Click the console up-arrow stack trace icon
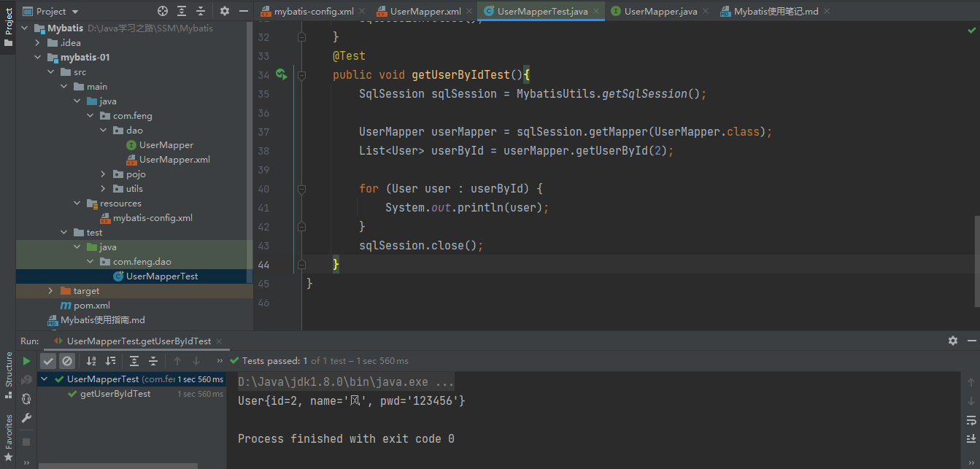Image resolution: width=980 pixels, height=469 pixels. pyautogui.click(x=971, y=382)
